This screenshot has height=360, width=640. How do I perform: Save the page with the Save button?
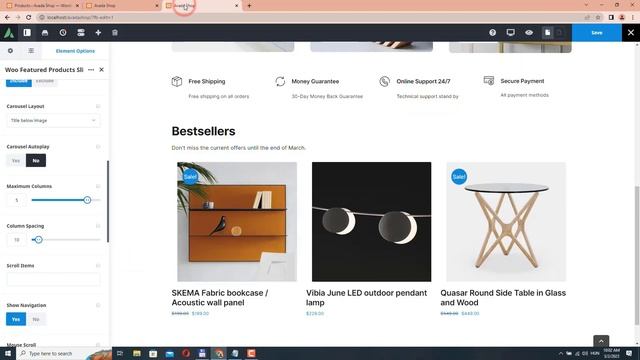[x=597, y=33]
